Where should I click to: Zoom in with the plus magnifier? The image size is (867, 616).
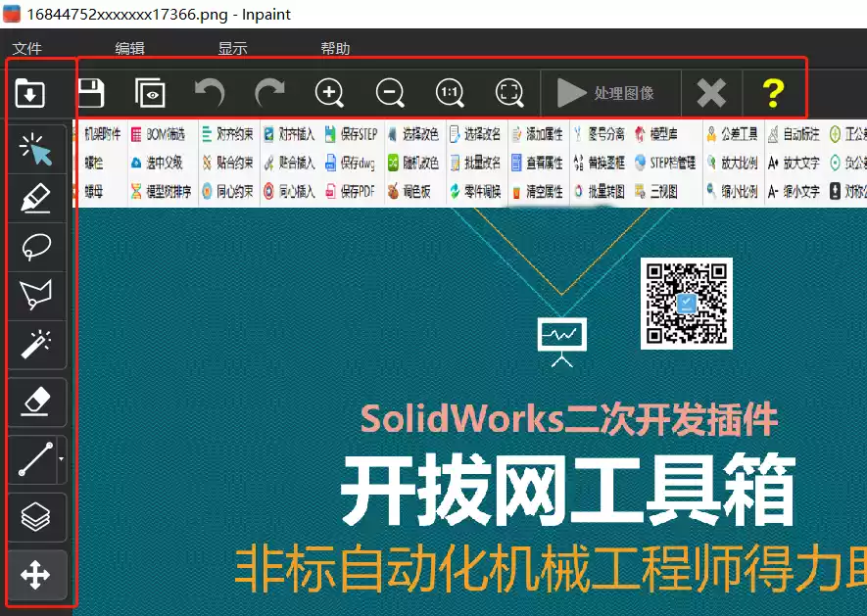coord(329,92)
